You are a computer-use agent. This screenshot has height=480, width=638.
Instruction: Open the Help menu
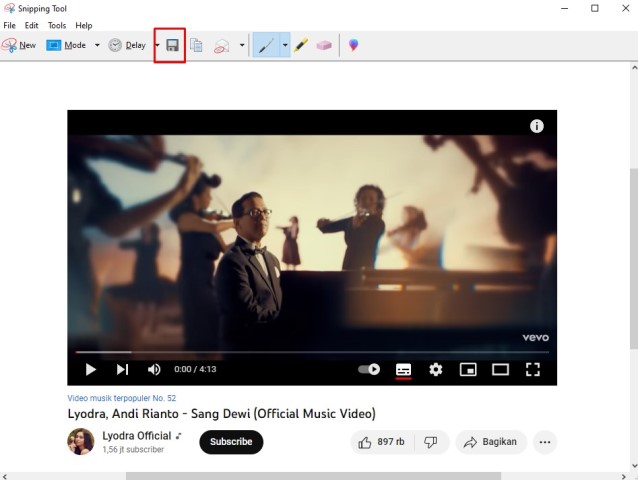(84, 25)
